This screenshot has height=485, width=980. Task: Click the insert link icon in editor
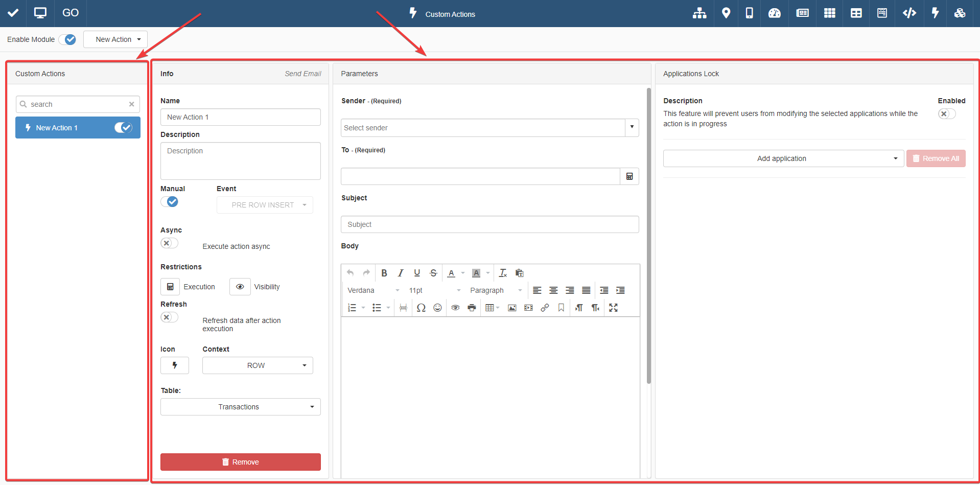coord(545,308)
